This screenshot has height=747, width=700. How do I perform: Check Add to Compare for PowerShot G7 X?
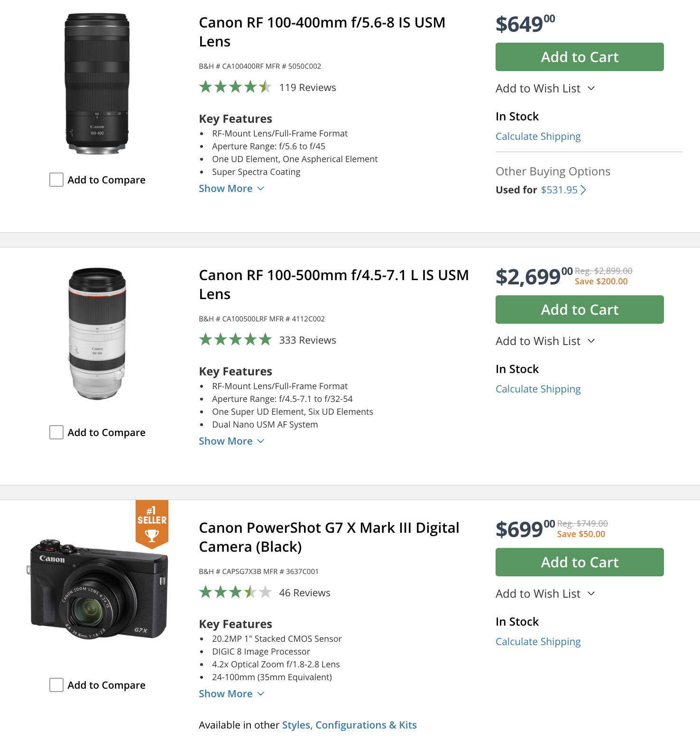coord(56,685)
